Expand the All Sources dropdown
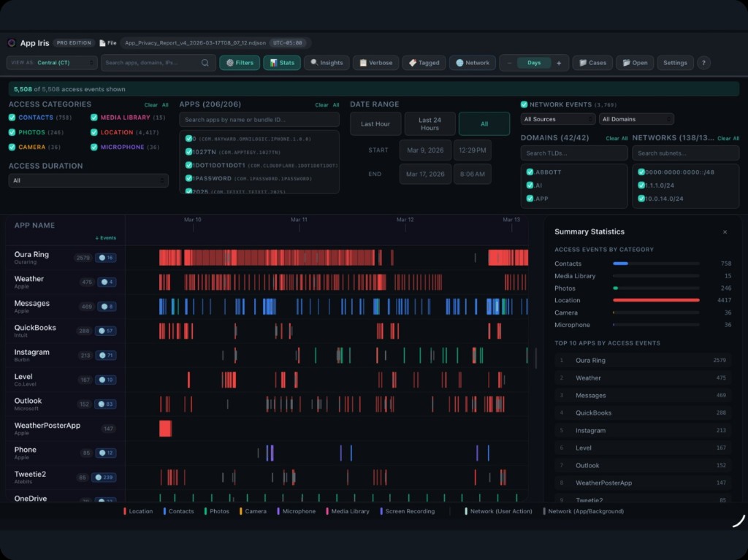Viewport: 748px width, 560px height. (x=557, y=119)
